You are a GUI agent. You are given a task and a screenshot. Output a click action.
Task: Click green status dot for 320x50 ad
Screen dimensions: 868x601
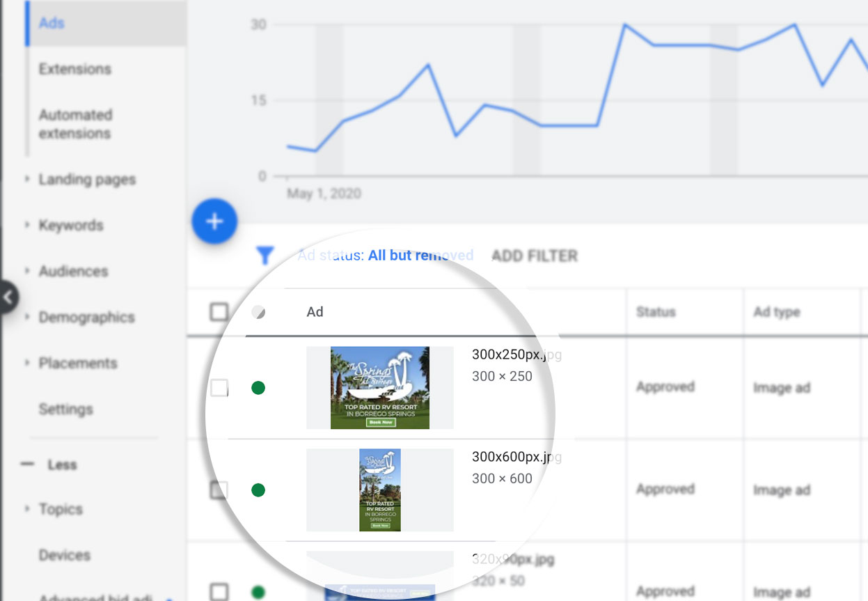[x=258, y=593]
